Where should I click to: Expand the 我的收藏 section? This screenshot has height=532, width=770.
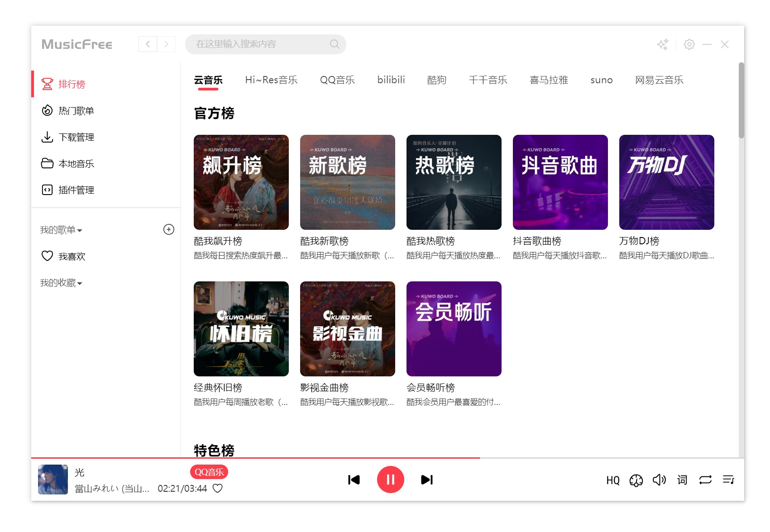(x=61, y=283)
